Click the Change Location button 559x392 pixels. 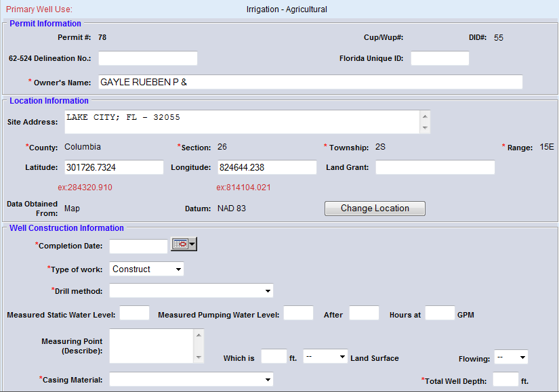coord(375,209)
